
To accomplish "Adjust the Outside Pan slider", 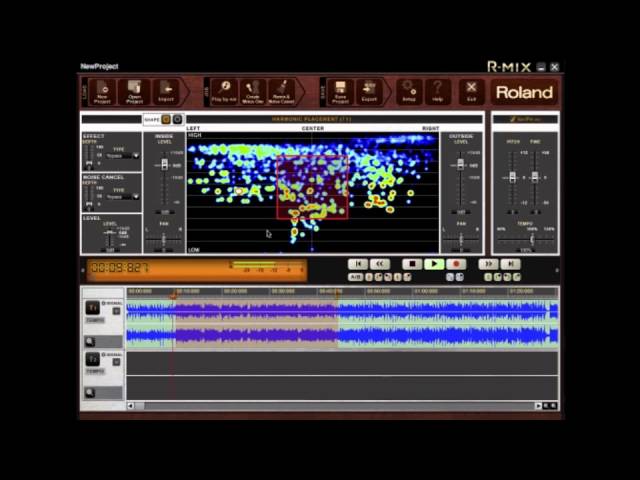I will click(x=461, y=239).
